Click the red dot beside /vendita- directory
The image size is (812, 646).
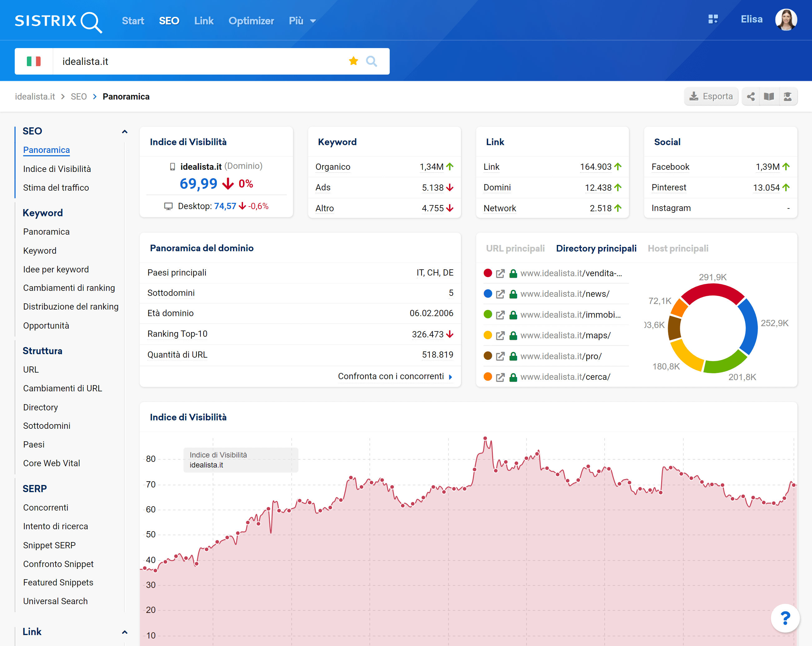[x=488, y=273]
